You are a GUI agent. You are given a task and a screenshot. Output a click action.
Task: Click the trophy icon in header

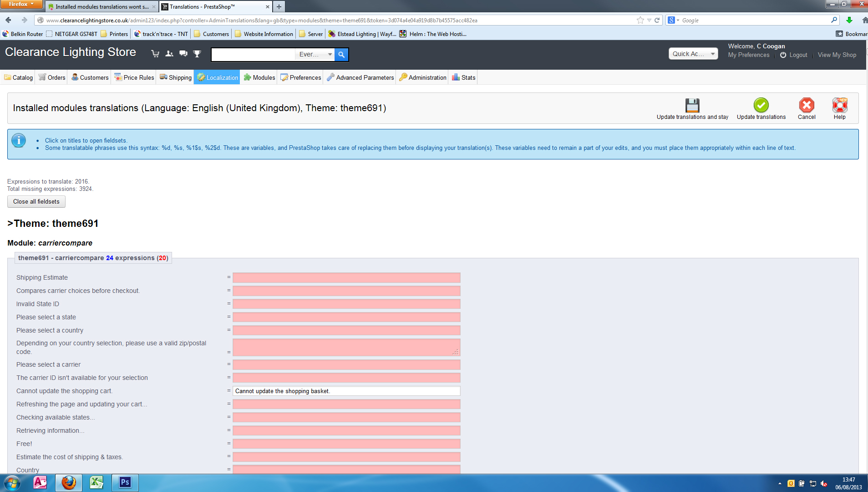tap(197, 54)
